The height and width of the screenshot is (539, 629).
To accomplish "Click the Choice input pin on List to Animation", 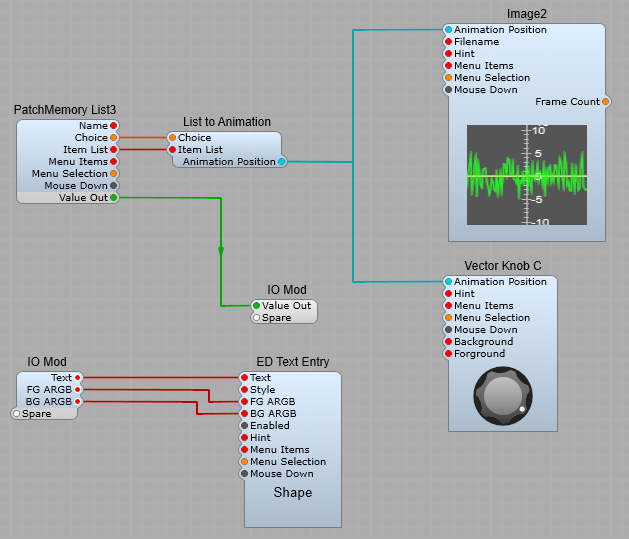I will 172,138.
